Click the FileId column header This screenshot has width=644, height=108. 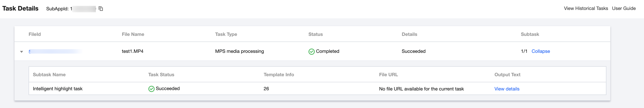pos(34,34)
